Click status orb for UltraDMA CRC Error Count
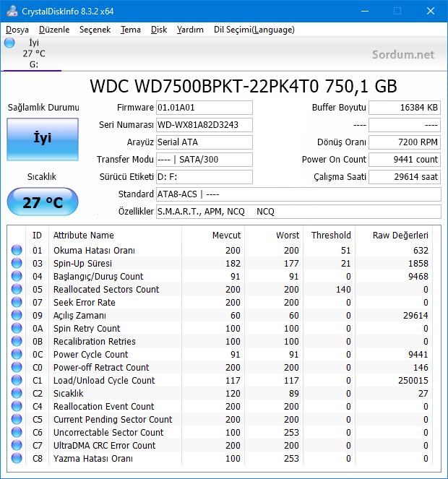448x479 pixels. [17, 445]
